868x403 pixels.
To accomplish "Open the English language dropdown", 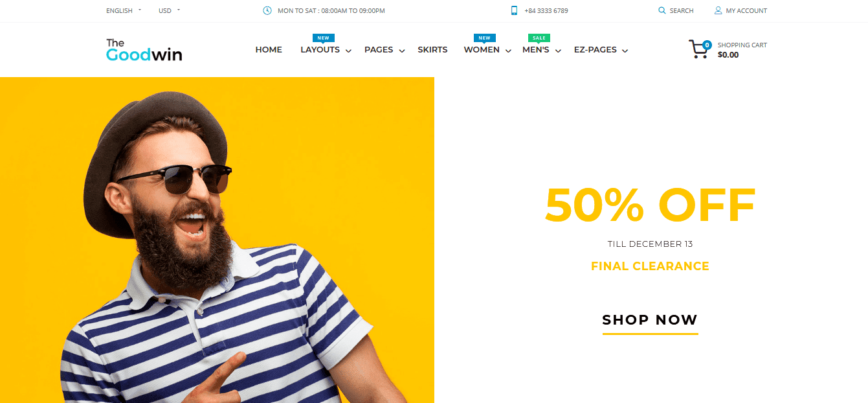I will click(x=124, y=10).
